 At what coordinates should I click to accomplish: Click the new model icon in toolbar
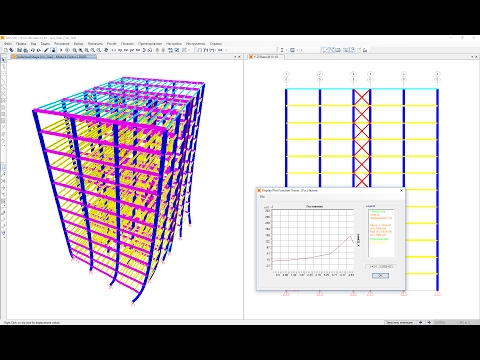click(x=5, y=50)
